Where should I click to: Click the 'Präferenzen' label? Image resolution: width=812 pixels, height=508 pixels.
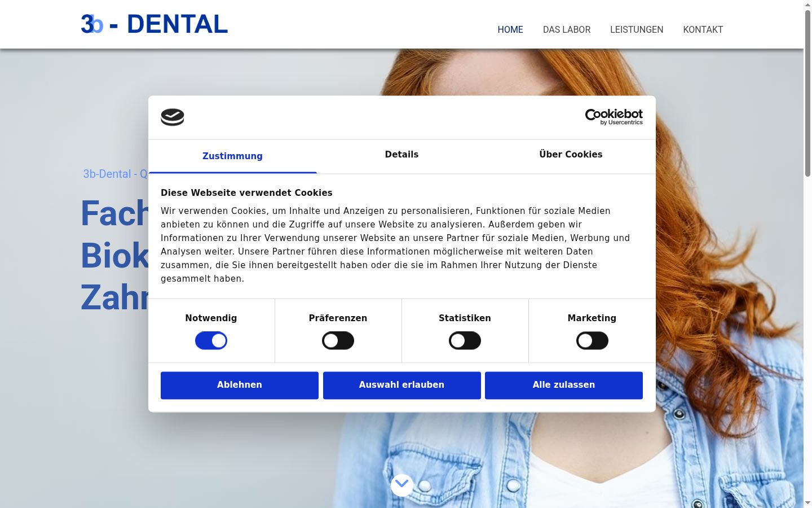(338, 318)
